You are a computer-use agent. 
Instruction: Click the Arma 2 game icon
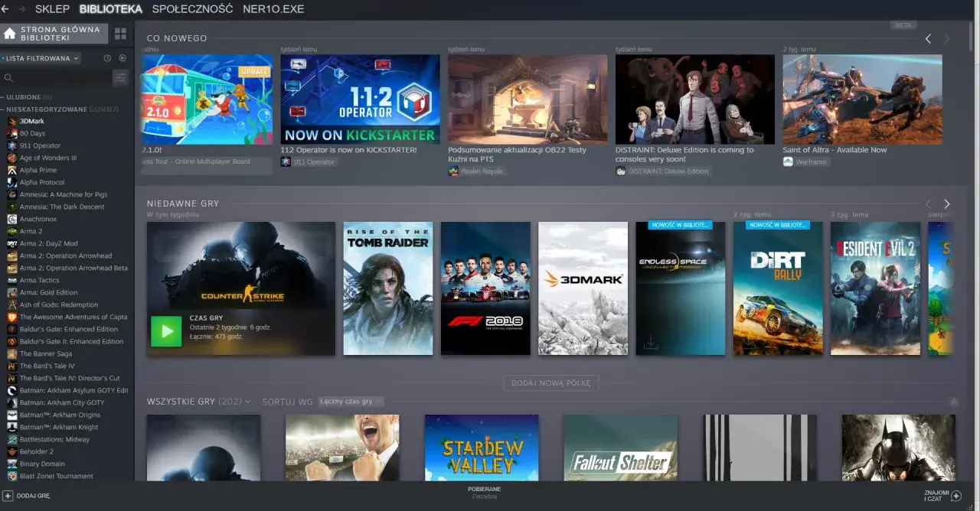coord(12,231)
